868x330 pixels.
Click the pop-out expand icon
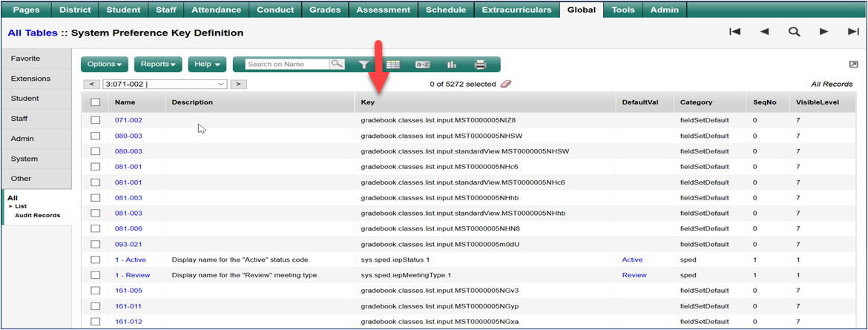(853, 65)
